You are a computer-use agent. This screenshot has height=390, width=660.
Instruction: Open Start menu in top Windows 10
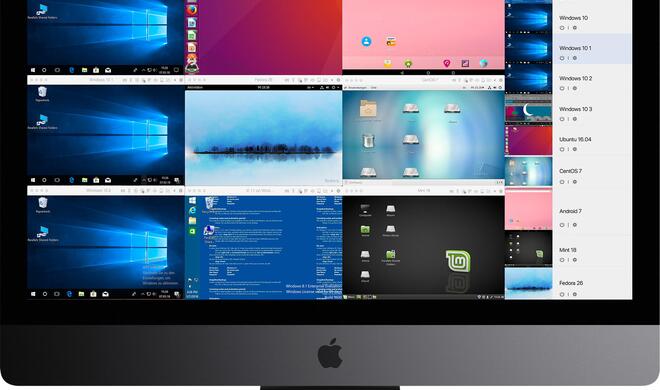(33, 70)
